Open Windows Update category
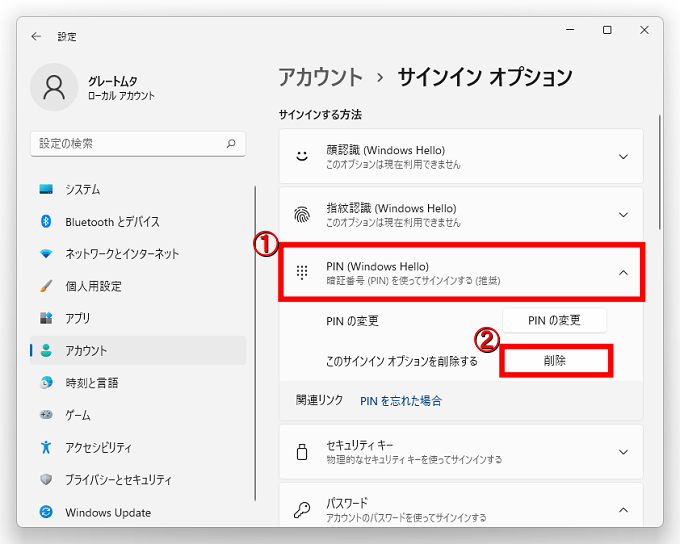Screen dimensions: 680x544 point(138,512)
